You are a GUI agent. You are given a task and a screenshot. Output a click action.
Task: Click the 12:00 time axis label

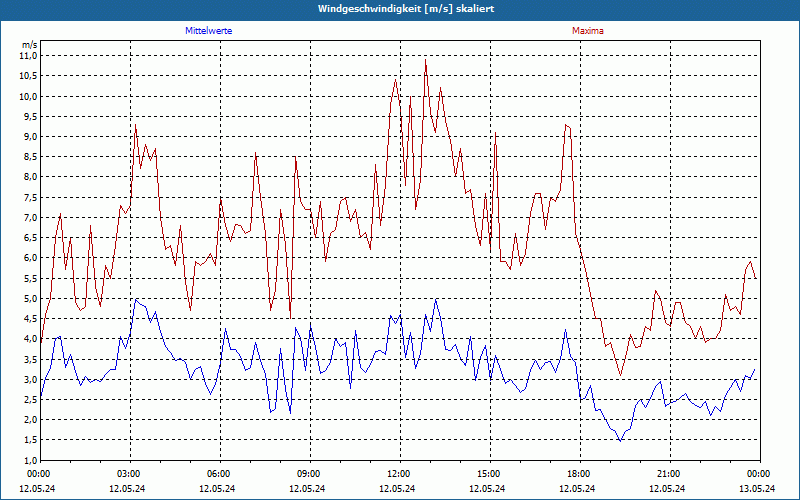pyautogui.click(x=400, y=474)
